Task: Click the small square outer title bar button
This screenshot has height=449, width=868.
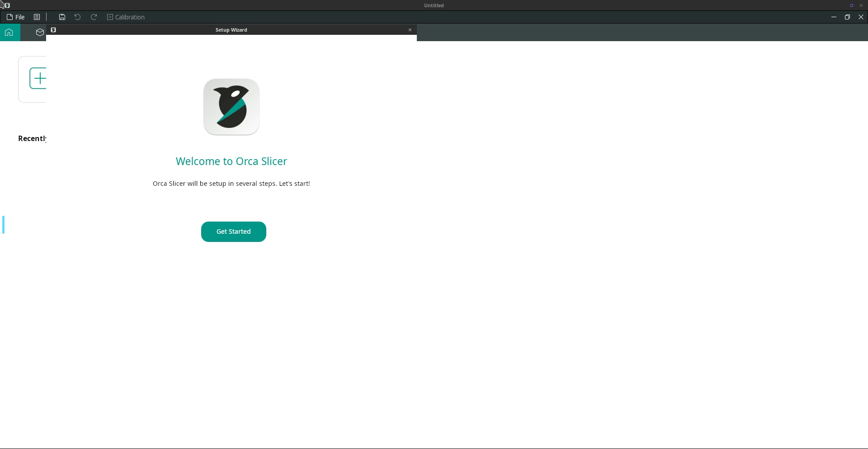Action: 851,5
